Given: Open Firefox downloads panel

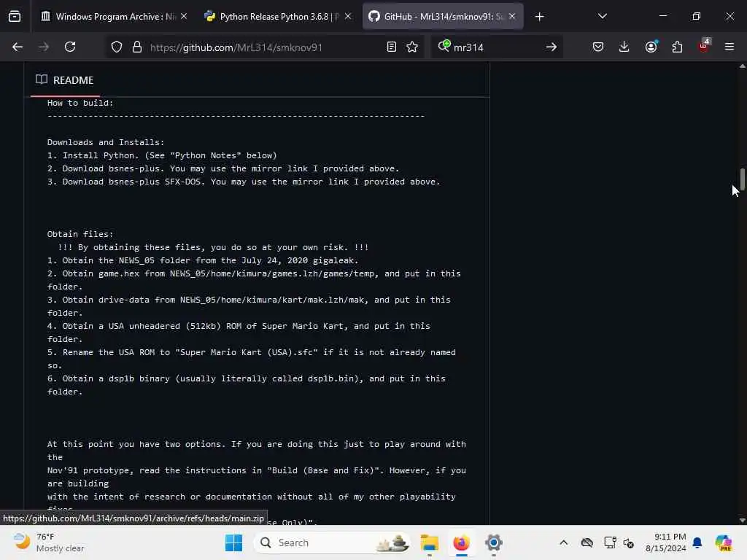Looking at the screenshot, I should pos(624,47).
